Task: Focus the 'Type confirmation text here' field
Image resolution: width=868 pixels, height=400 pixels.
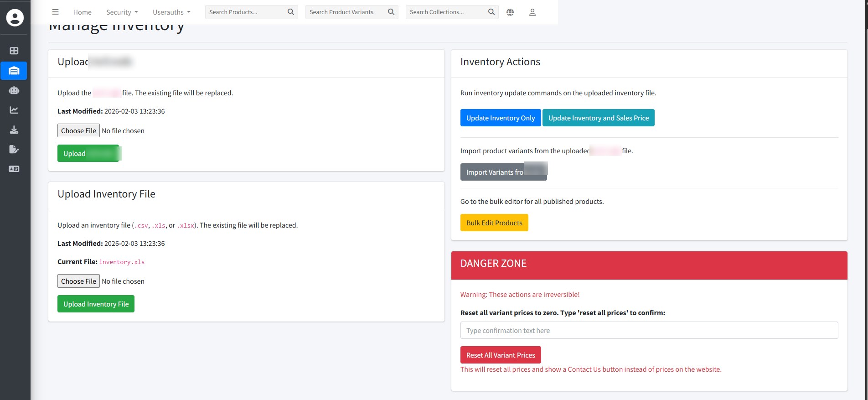Action: (649, 330)
